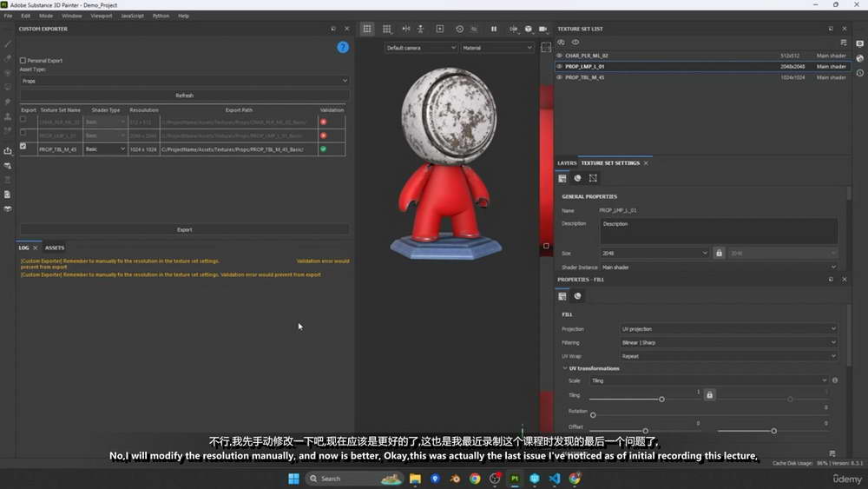868x489 pixels.
Task: Open the history icon on right sidebar
Action: tap(859, 73)
